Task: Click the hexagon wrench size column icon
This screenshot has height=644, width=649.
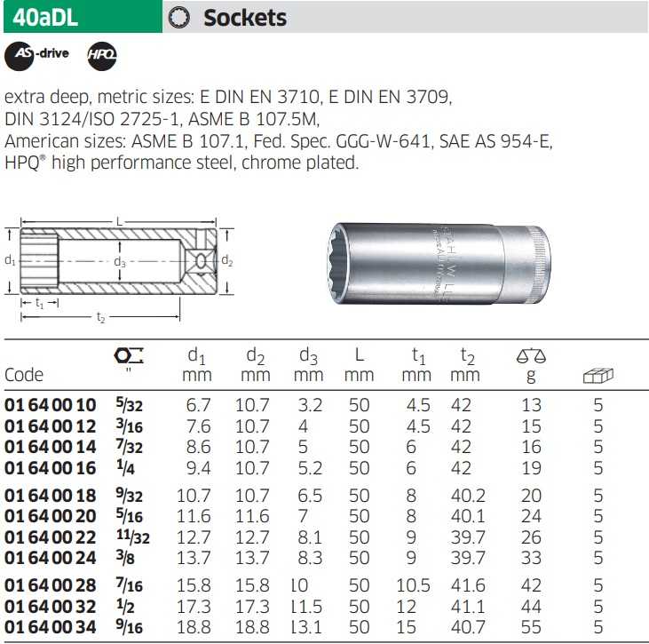Action: coord(130,355)
